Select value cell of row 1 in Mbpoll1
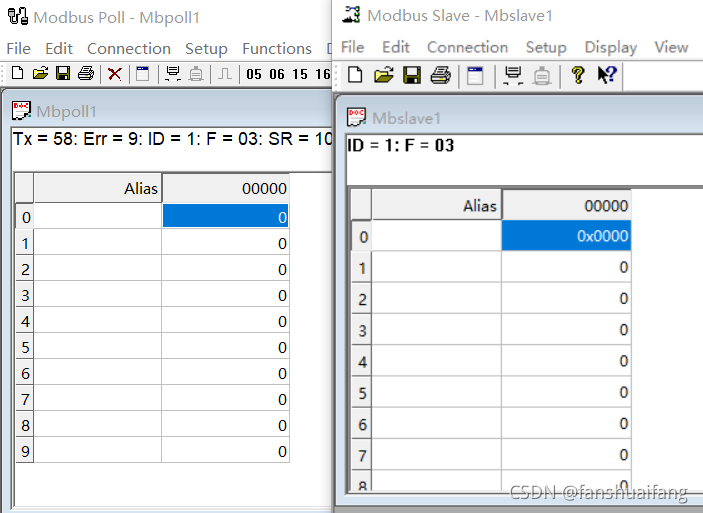Screen dimensions: 703x513 [x=226, y=243]
